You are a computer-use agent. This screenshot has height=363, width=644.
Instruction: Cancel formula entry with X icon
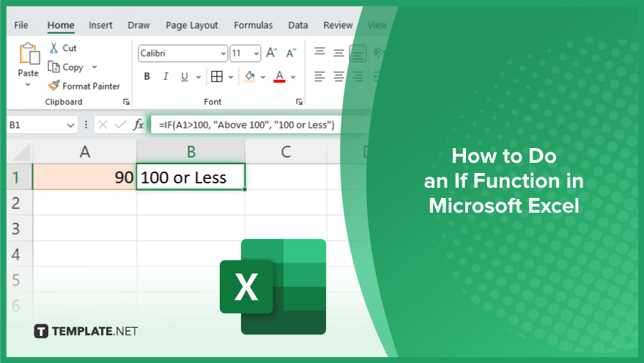(x=103, y=125)
